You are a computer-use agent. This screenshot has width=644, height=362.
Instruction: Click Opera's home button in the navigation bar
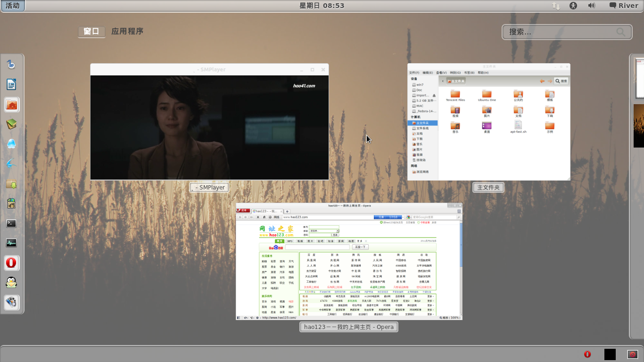(x=264, y=217)
